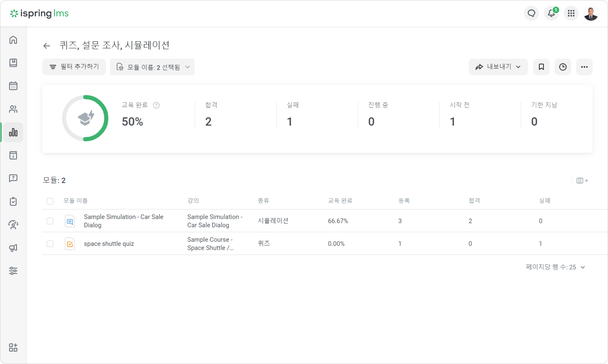The image size is (608, 364).
Task: Open the user profile avatar
Action: click(591, 13)
